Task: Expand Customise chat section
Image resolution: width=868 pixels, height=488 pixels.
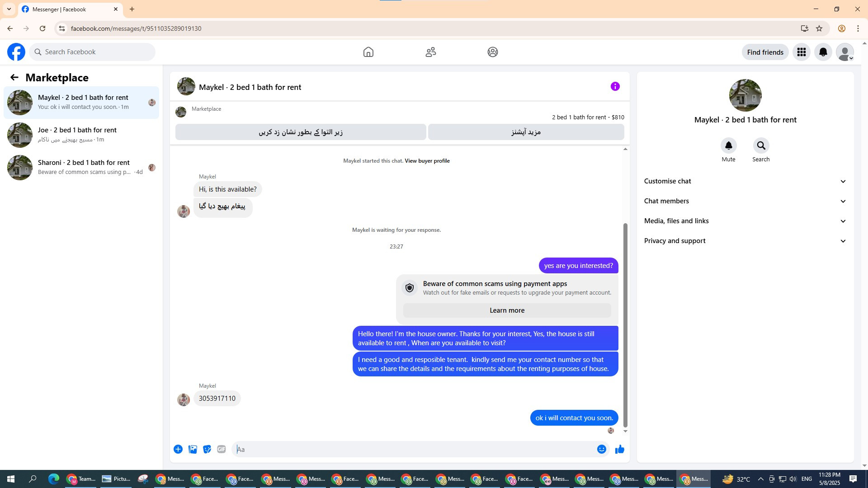Action: pos(745,181)
